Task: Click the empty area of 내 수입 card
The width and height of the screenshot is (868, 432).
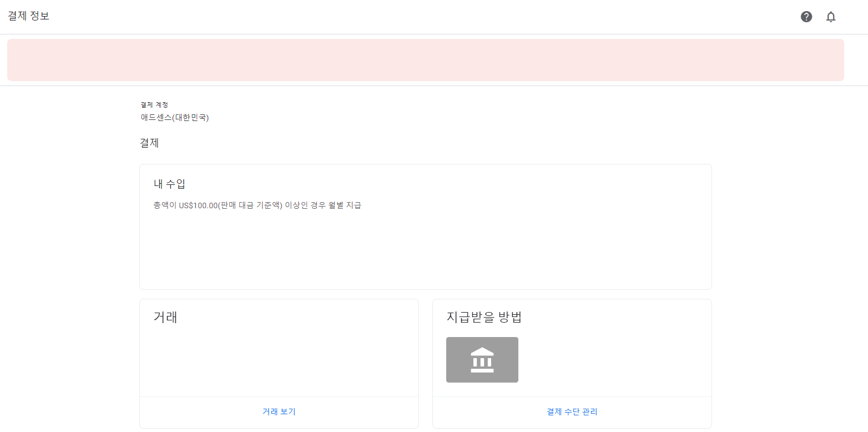Action: 426,250
